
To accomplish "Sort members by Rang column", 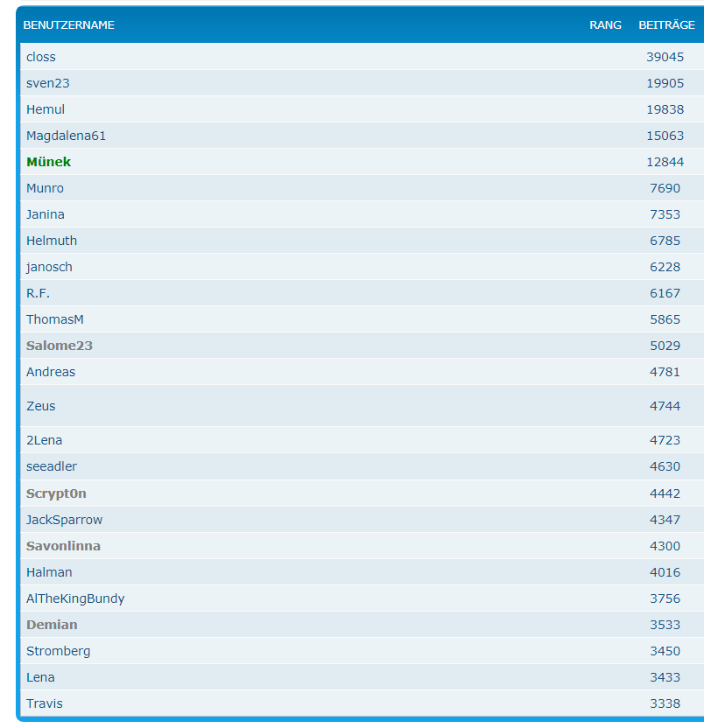I will (x=605, y=25).
